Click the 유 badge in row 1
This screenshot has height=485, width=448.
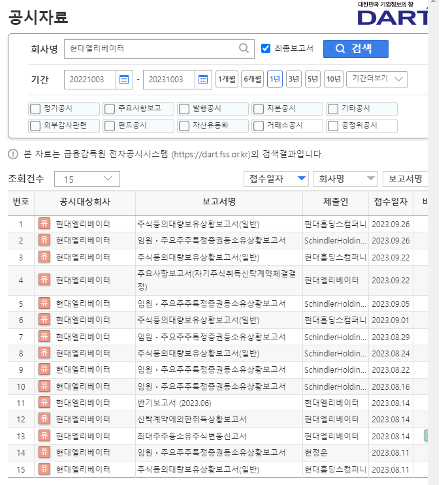[44, 223]
